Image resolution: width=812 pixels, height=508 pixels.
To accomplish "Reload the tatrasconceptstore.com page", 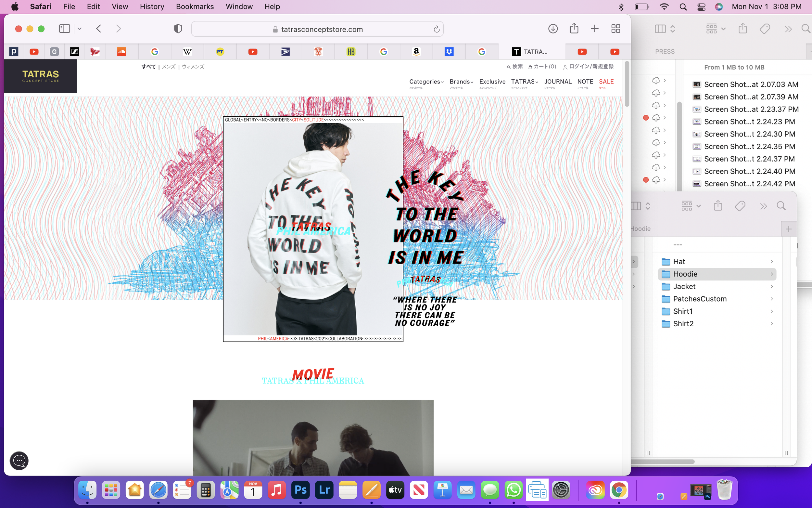I will click(437, 29).
